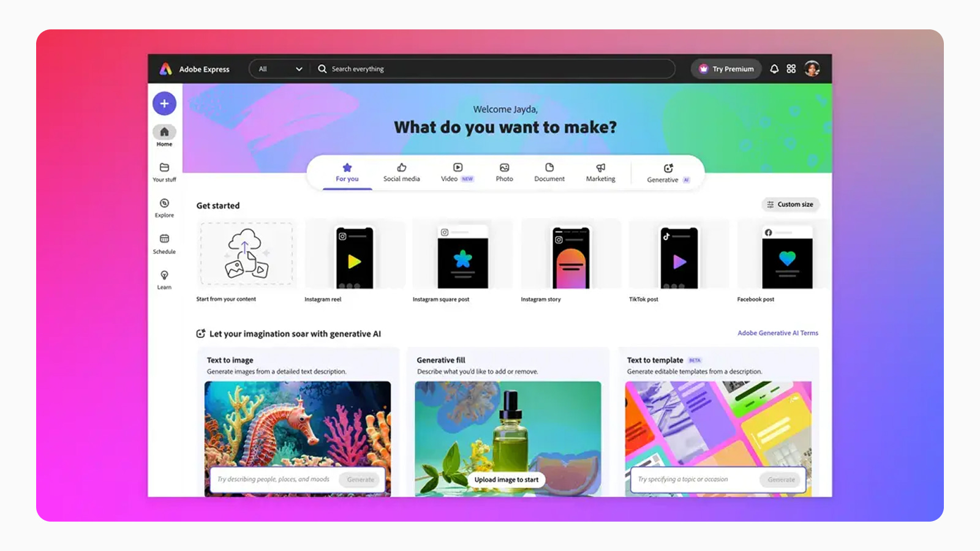Click the Instagram reel template thumbnail
The height and width of the screenshot is (551, 980).
(355, 257)
